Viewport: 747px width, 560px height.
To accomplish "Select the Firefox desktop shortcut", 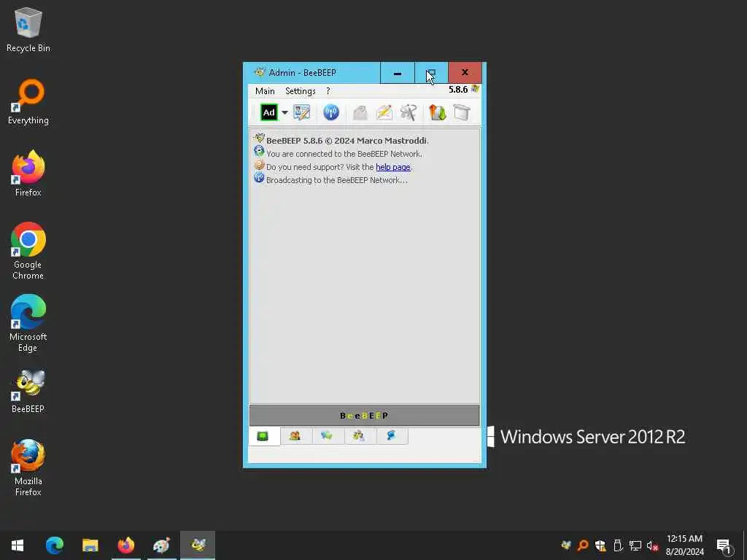I will 28,174.
